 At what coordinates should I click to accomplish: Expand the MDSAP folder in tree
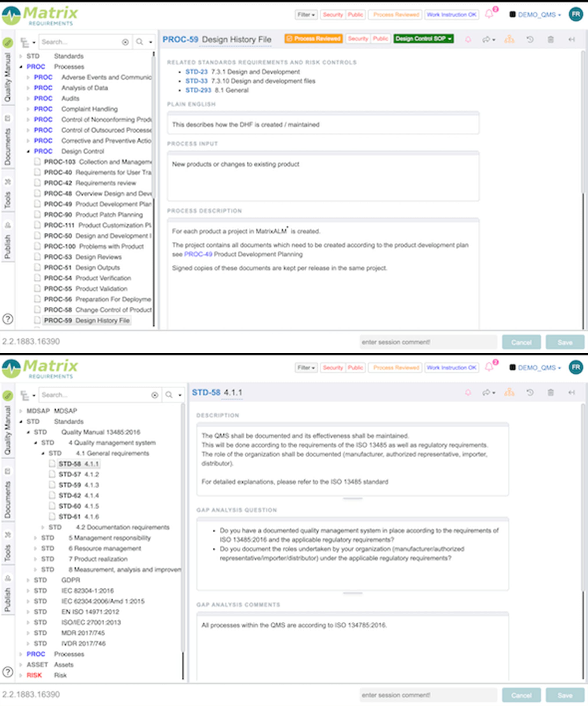pyautogui.click(x=21, y=411)
